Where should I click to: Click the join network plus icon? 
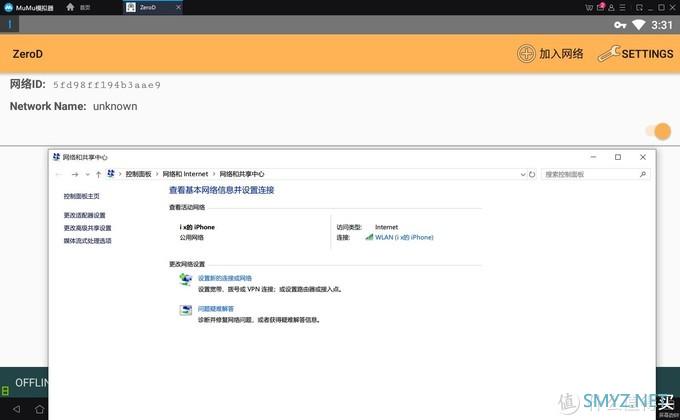526,54
